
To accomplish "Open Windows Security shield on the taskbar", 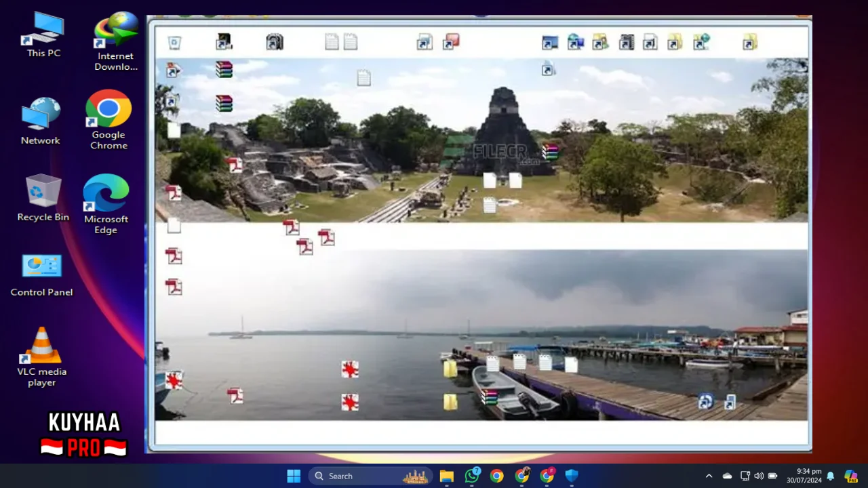I will [572, 476].
